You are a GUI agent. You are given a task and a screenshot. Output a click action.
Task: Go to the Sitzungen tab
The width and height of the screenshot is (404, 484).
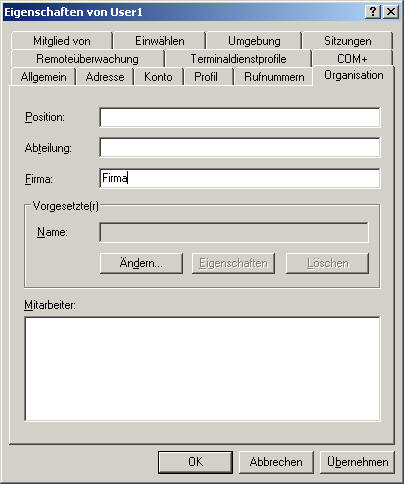[x=348, y=41]
